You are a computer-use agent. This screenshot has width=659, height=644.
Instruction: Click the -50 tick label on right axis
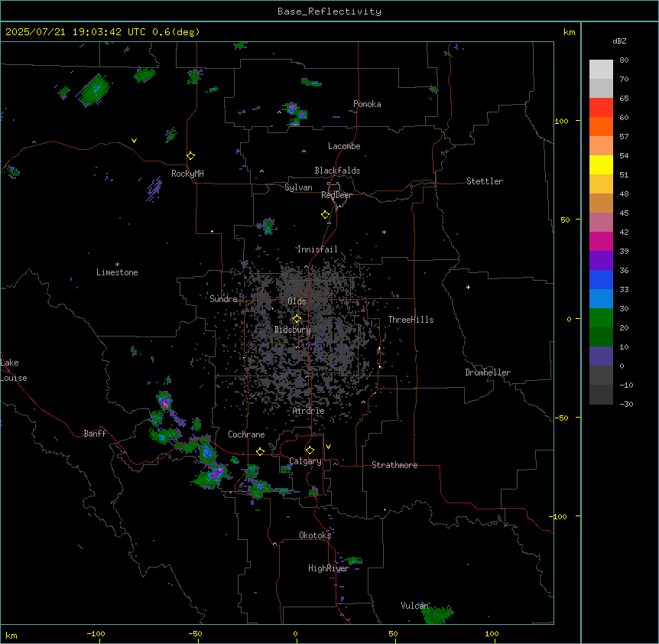coord(561,418)
